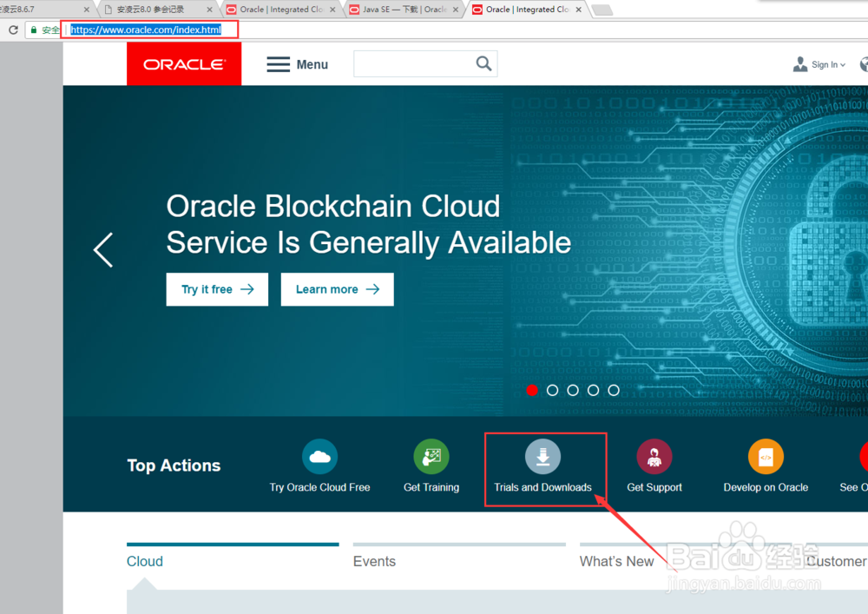Click the Develop on Oracle icon

[766, 457]
